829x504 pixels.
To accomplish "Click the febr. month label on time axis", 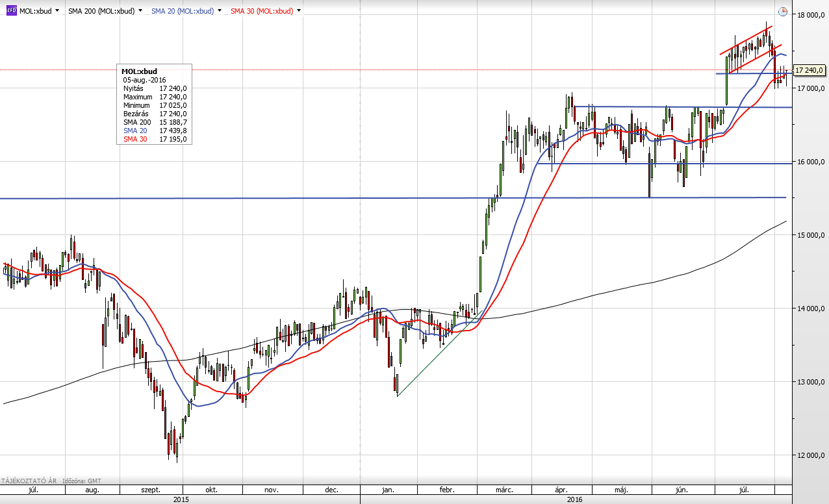I will (x=446, y=490).
